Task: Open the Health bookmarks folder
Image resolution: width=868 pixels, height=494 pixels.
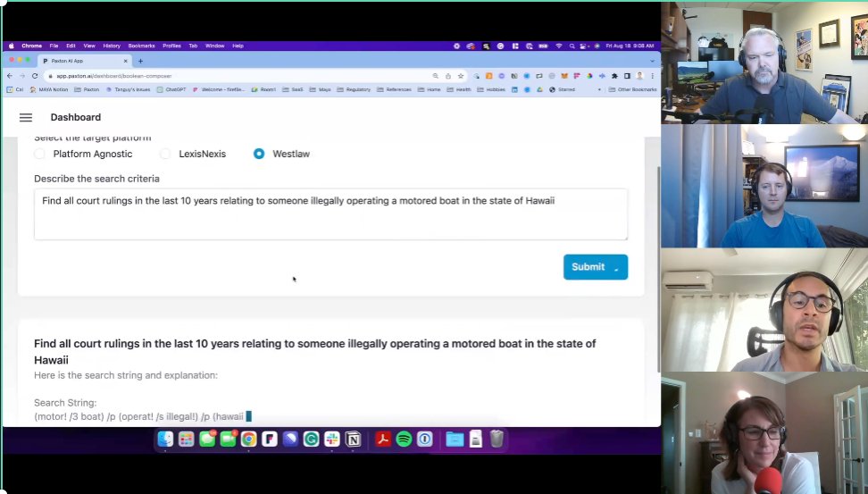Action: point(459,89)
